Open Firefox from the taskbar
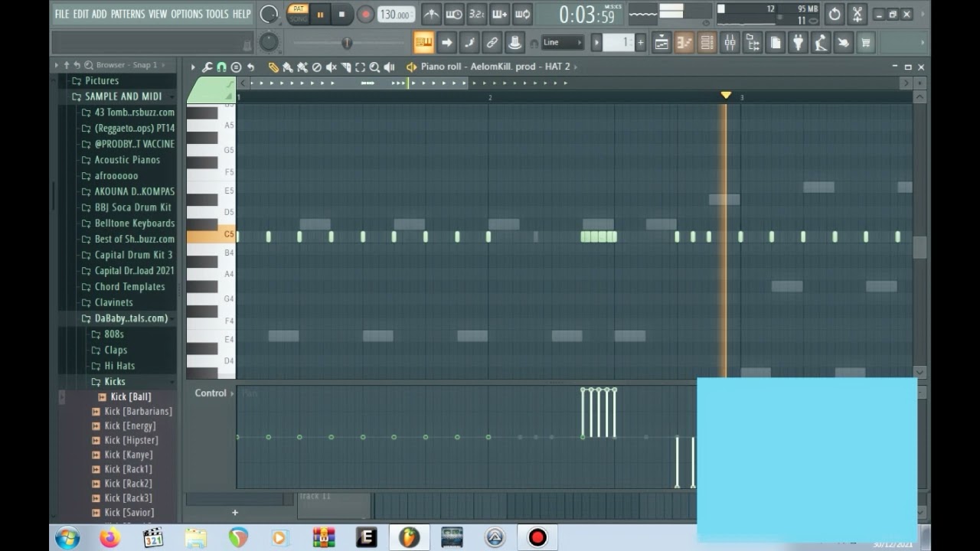Screen dimensions: 980x551 110,538
